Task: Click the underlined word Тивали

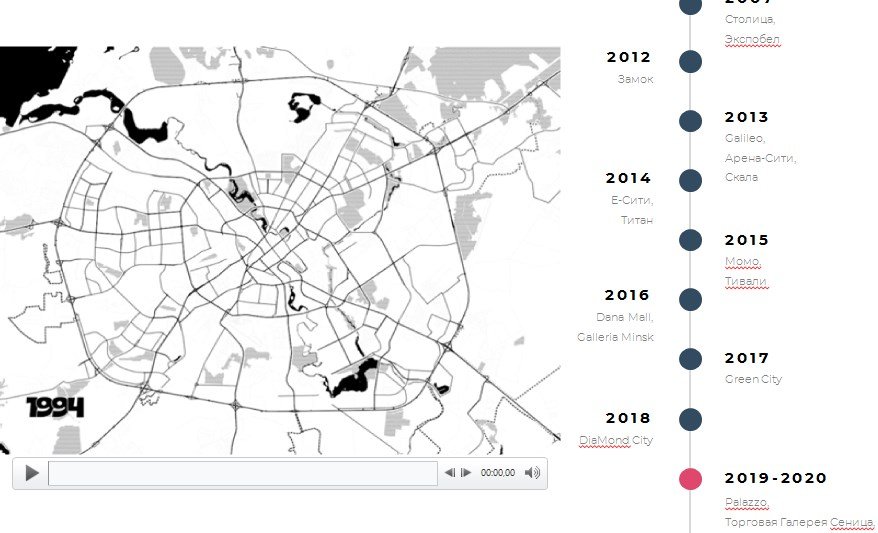Action: (x=746, y=282)
